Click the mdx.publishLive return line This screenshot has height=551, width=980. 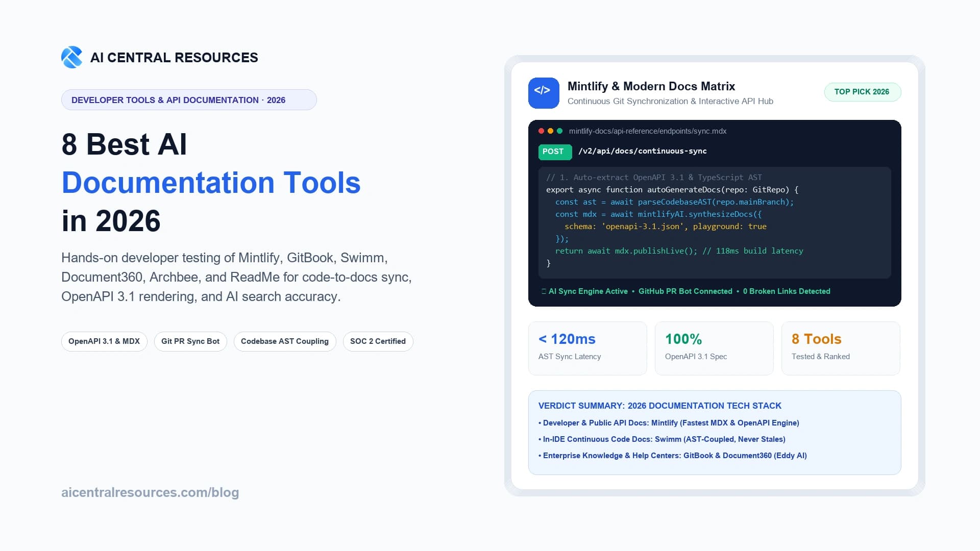(x=679, y=251)
